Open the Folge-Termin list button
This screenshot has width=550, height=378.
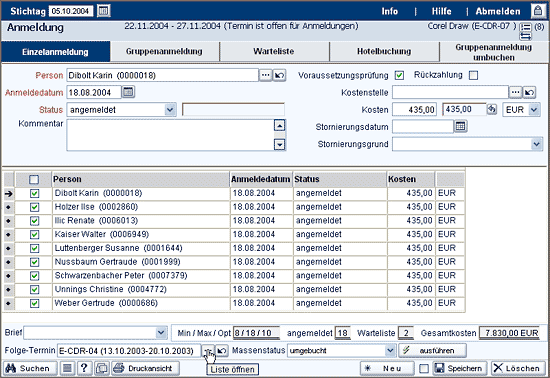pyautogui.click(x=208, y=351)
